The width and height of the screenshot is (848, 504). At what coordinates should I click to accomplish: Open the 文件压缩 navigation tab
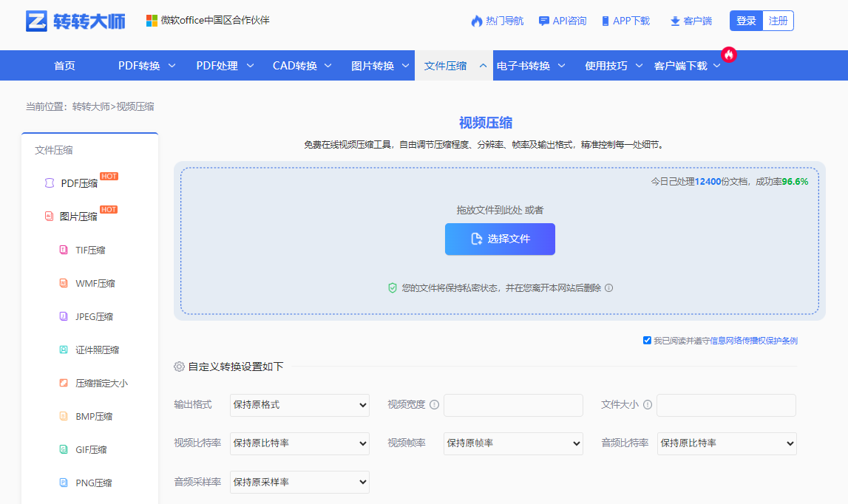click(454, 66)
